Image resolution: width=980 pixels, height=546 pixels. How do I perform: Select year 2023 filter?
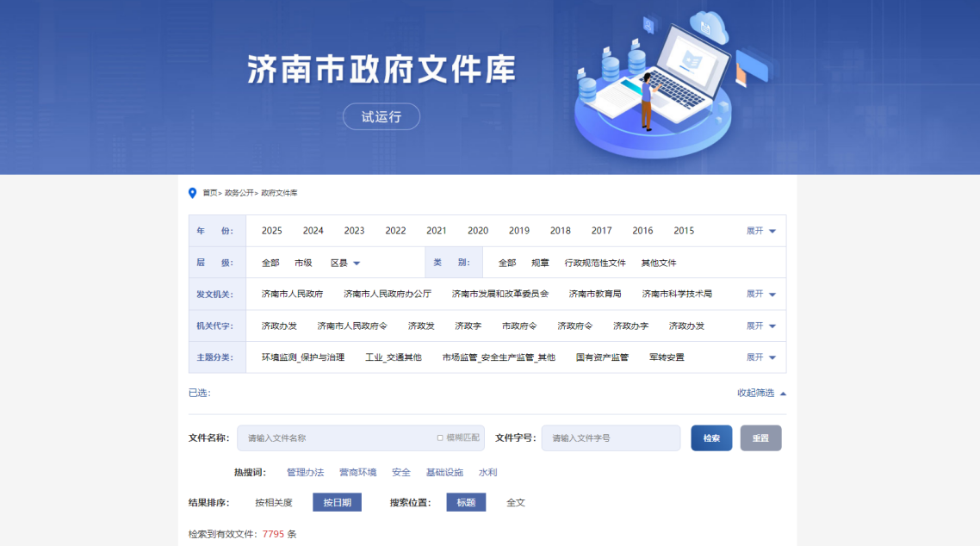point(354,231)
